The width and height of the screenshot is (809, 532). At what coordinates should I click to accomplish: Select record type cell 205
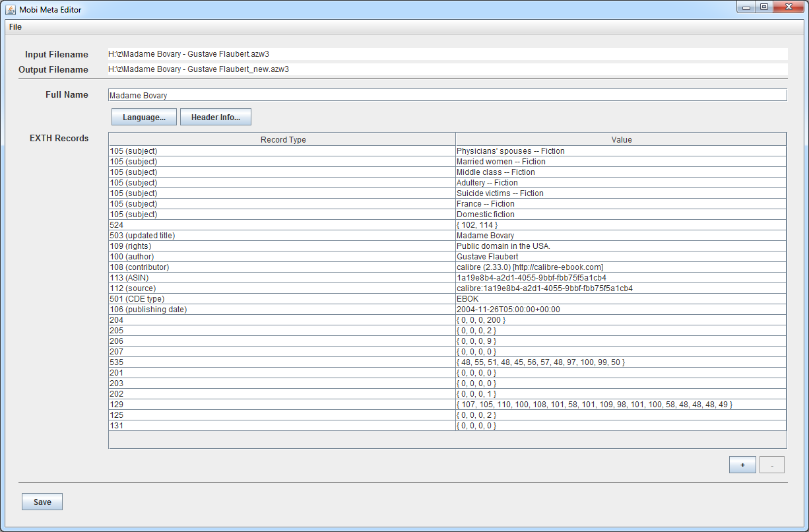(x=282, y=331)
